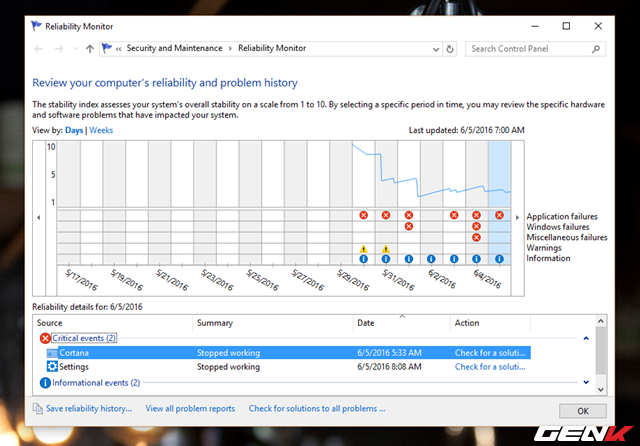
Task: Click the Cortana app icon in event list
Action: click(52, 353)
